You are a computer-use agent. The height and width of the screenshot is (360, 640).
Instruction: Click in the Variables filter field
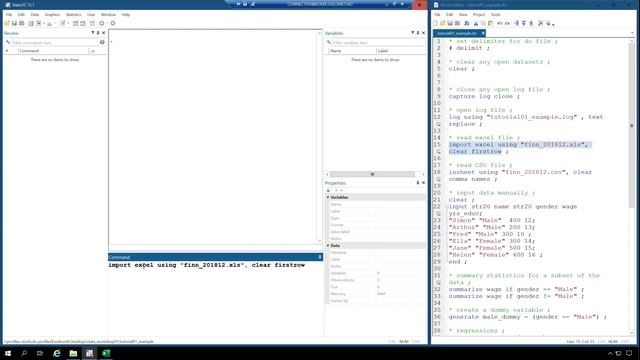(378, 42)
